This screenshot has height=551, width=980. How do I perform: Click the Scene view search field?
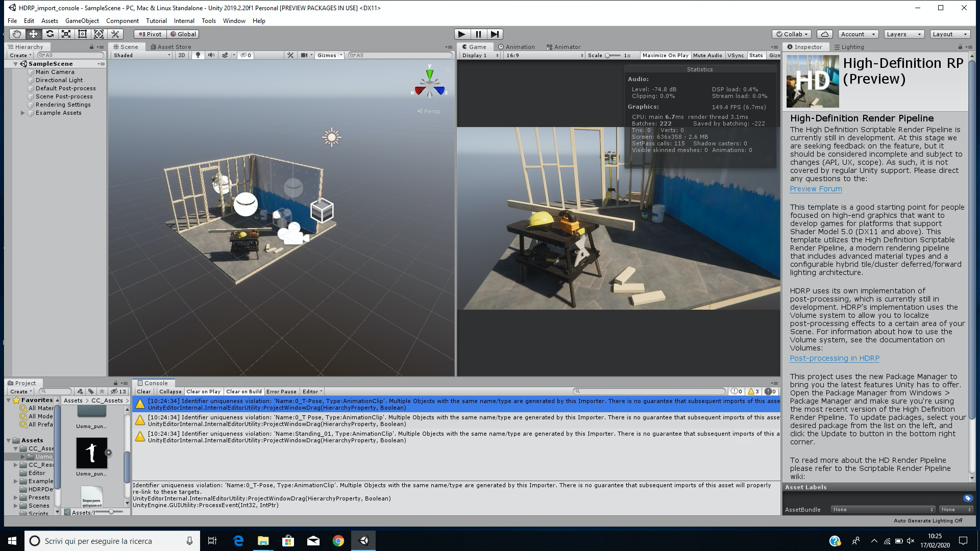click(x=400, y=55)
